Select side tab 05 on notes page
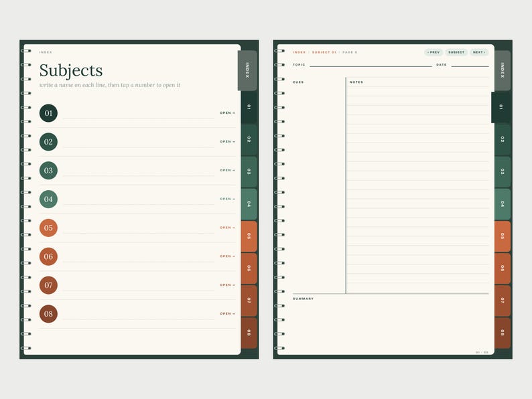The width and height of the screenshot is (532, 399). tap(503, 236)
